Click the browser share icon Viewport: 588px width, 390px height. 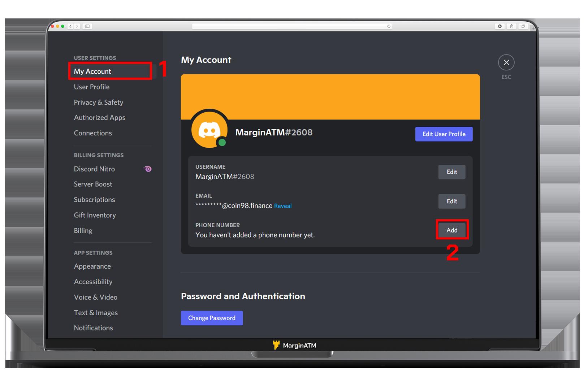pos(511,26)
